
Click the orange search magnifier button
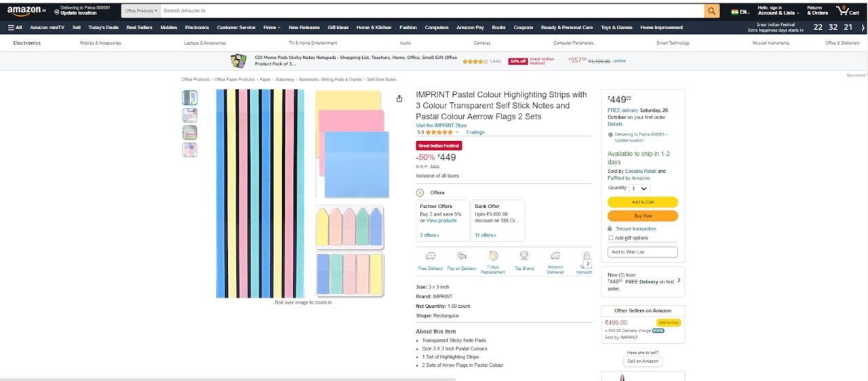(711, 11)
